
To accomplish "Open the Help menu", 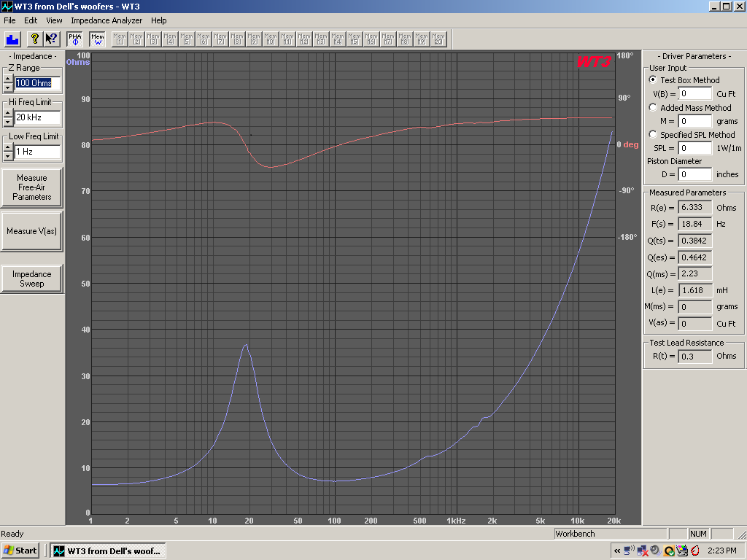I will (x=158, y=20).
